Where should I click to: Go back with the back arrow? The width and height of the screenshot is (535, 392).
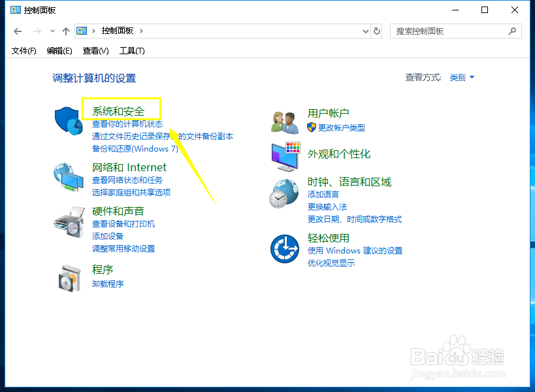click(x=18, y=31)
